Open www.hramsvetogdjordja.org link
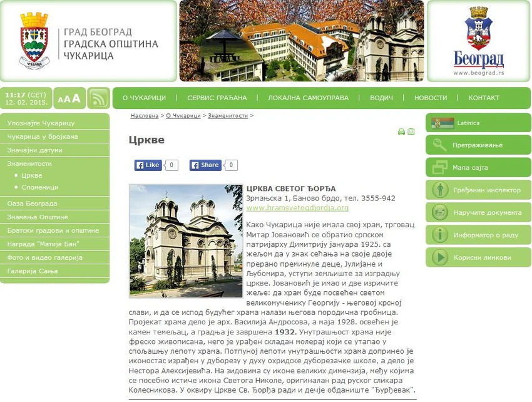This screenshot has height=402, width=532. point(297,208)
